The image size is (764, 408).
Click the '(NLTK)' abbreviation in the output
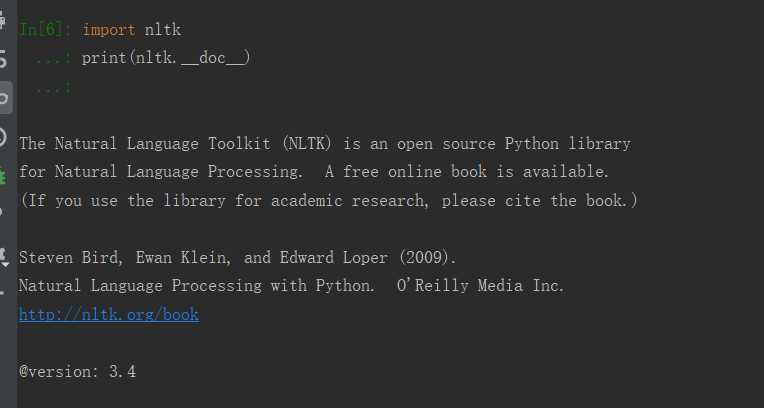pos(306,144)
